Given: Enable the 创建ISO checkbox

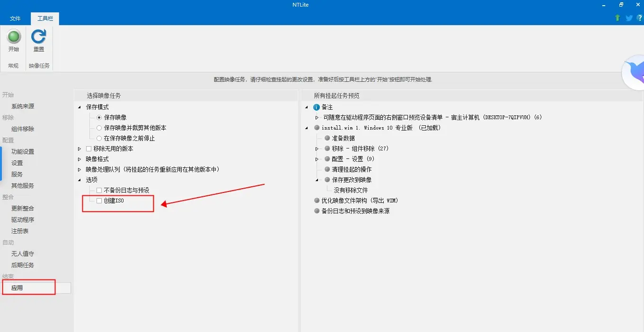Looking at the screenshot, I should pyautogui.click(x=99, y=201).
